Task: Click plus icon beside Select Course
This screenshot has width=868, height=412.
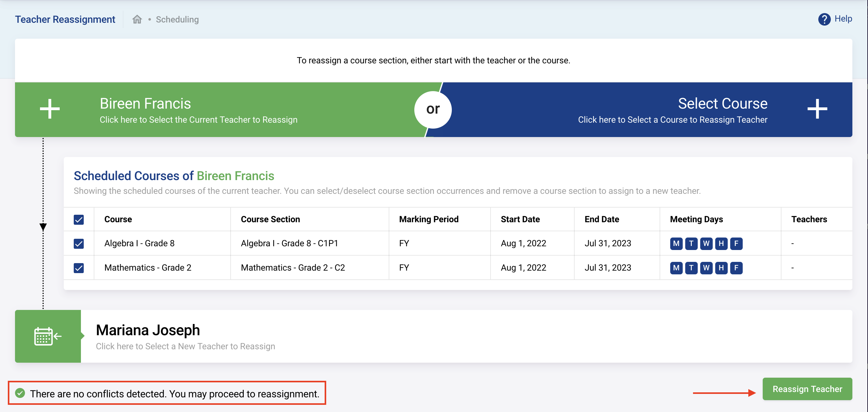Action: pyautogui.click(x=817, y=109)
